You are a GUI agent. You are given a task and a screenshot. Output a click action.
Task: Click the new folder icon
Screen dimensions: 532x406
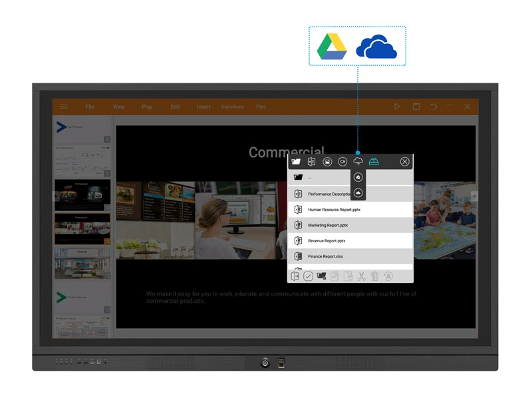coord(322,276)
